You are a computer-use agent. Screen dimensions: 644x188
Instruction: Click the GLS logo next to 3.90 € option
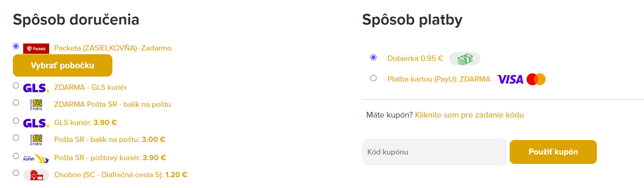click(36, 123)
